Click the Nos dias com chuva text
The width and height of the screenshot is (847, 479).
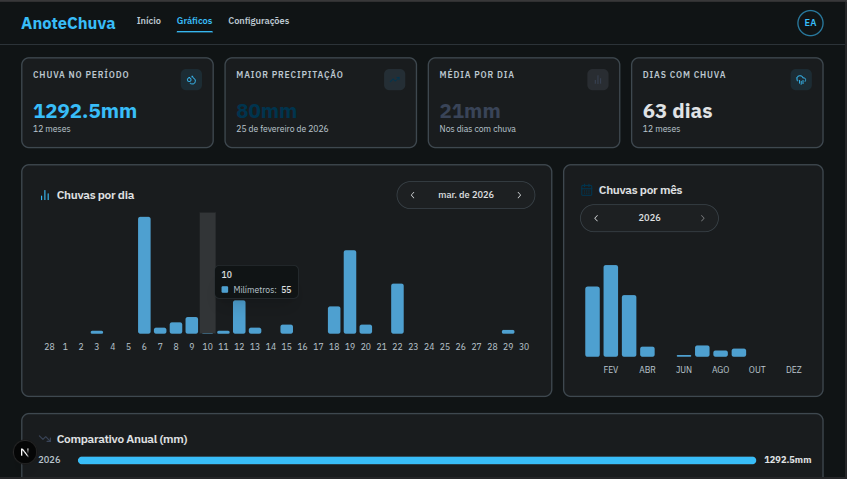(478, 129)
